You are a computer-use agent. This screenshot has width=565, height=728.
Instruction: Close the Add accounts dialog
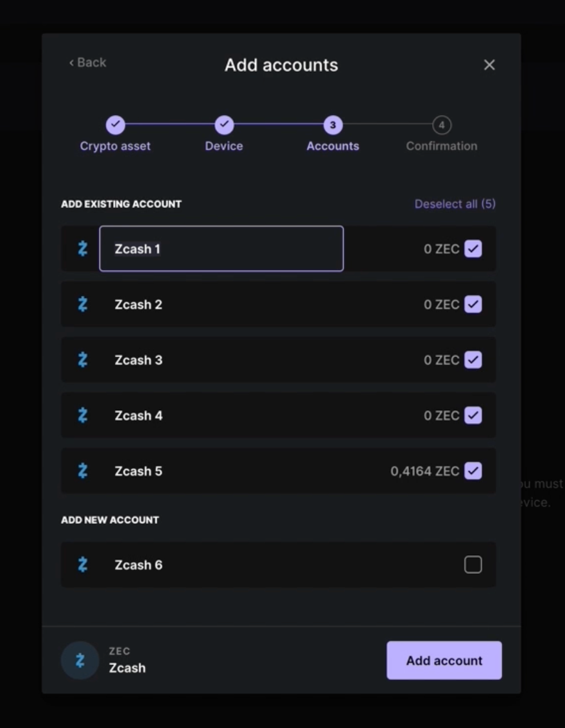coord(489,65)
